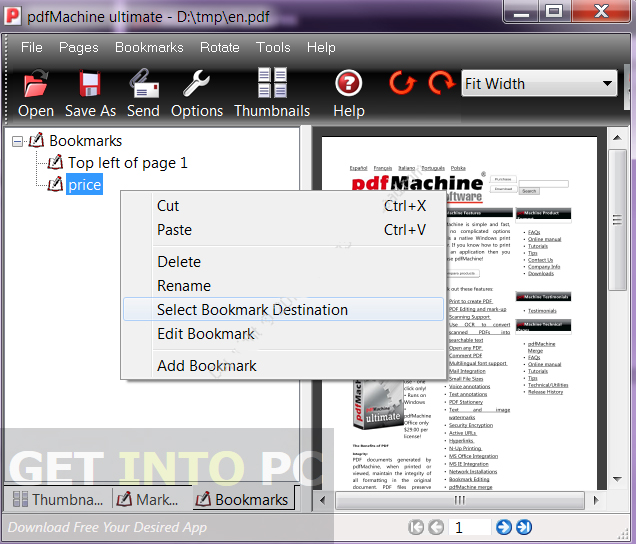Click the icon beside the 'price' bookmark

point(55,184)
